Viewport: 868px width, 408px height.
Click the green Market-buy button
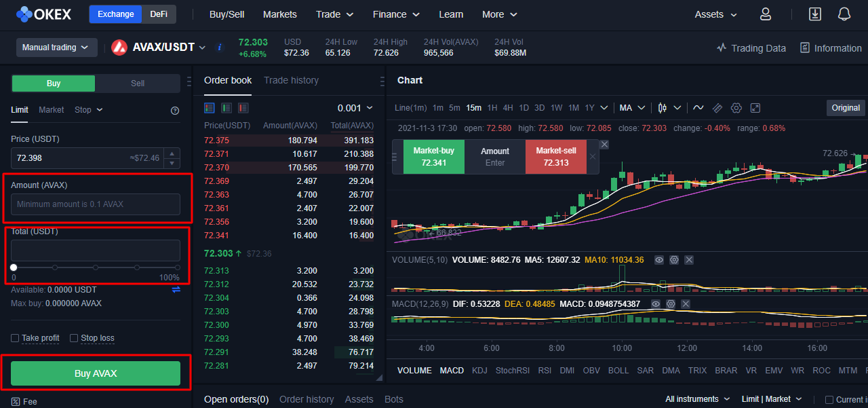pyautogui.click(x=434, y=157)
